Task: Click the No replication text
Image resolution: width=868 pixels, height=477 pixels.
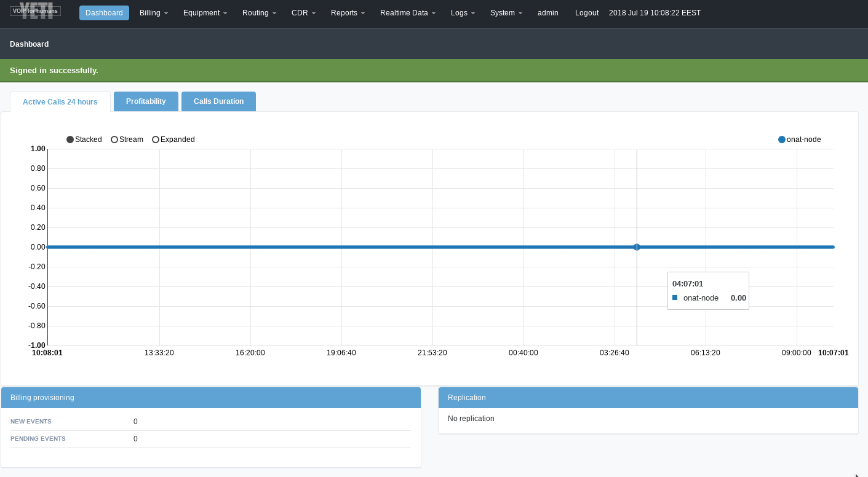Action: point(471,419)
